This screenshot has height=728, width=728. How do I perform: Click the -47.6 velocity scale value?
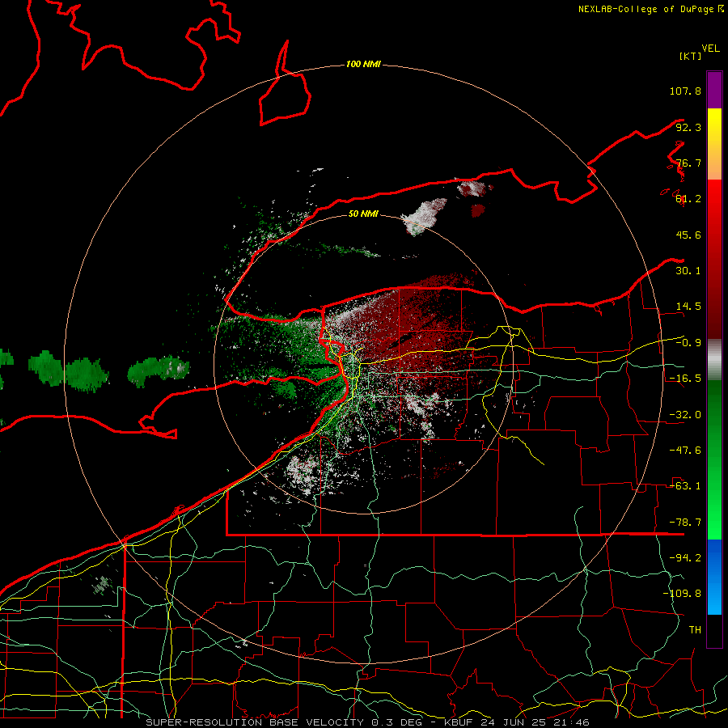685,451
